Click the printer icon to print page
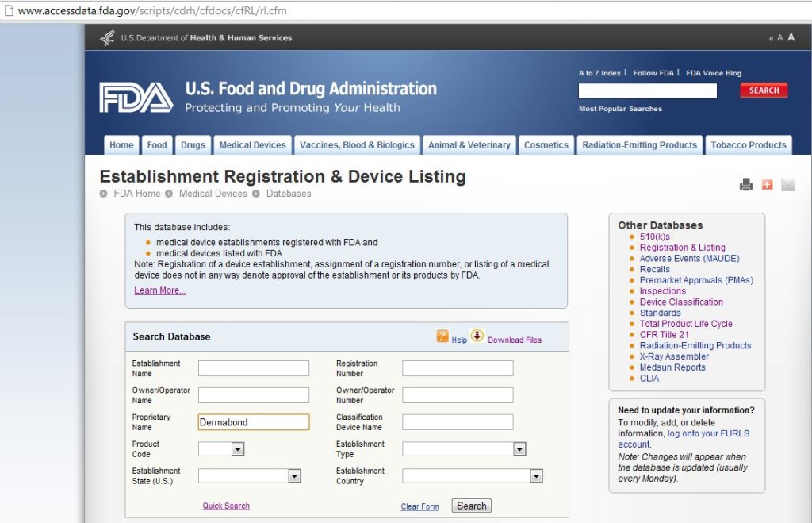The width and height of the screenshot is (812, 523). [746, 183]
